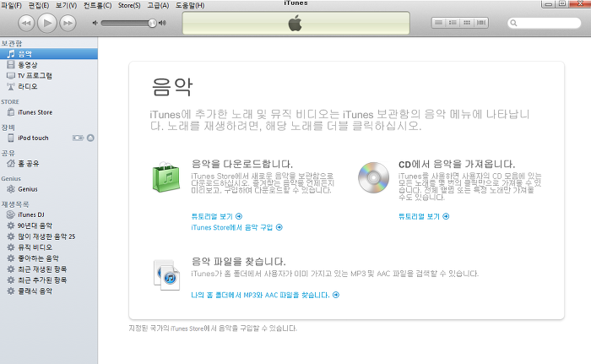Skip ahead with the fast-forward button
Image resolution: width=591 pixels, height=364 pixels.
click(x=68, y=23)
